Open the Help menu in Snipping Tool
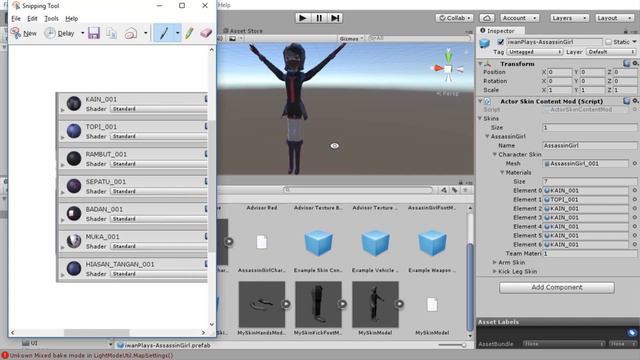The height and width of the screenshot is (360, 640). [x=71, y=18]
